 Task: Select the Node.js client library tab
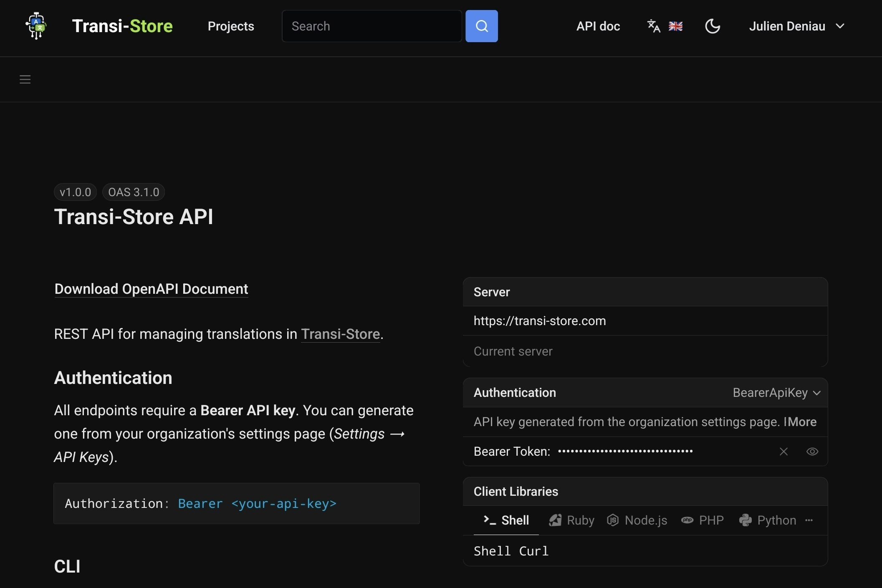coord(637,520)
